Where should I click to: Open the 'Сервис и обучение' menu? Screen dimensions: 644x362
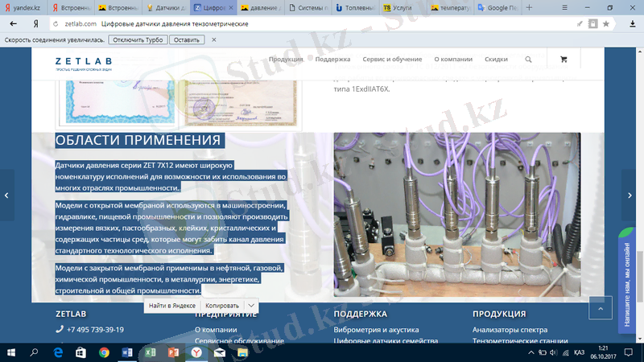coord(392,60)
